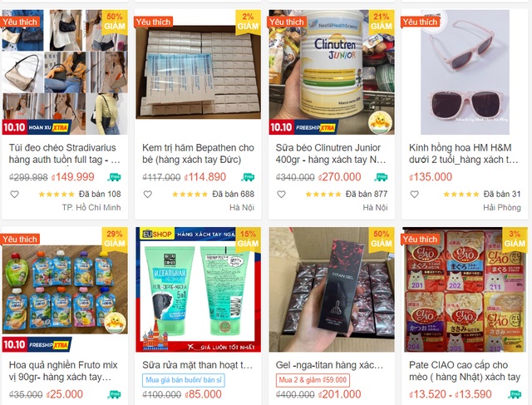Image resolution: width=532 pixels, height=405 pixels.
Task: Open Kem trị hăm Bepathen product title
Action: (x=198, y=154)
